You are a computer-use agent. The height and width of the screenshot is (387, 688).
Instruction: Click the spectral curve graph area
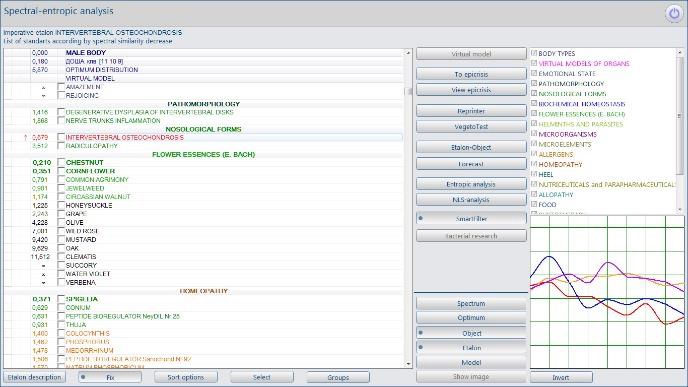pos(607,292)
